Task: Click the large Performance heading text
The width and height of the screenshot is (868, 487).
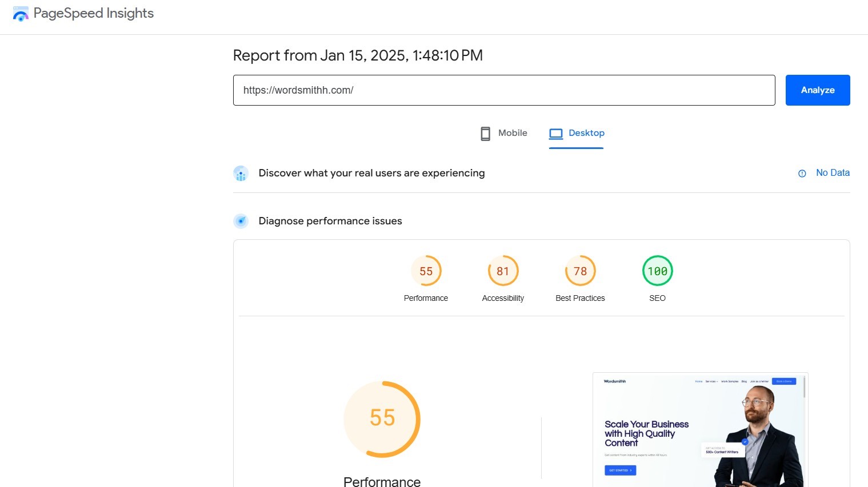Action: tap(382, 481)
